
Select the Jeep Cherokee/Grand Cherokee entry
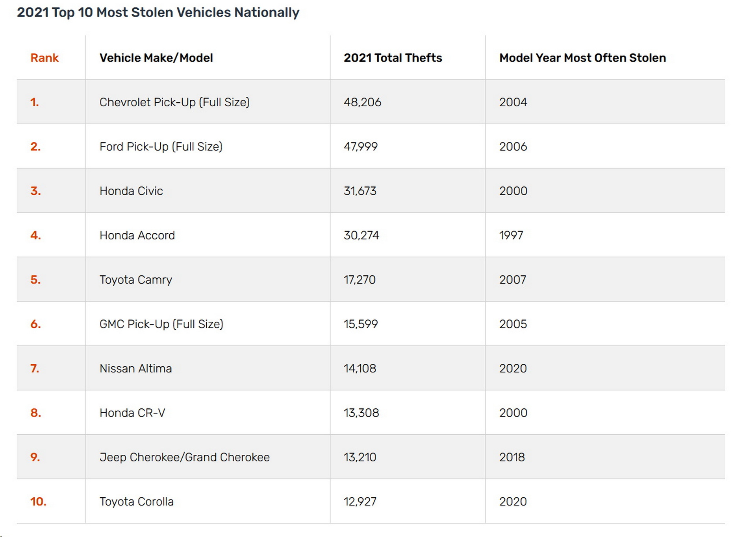[184, 457]
